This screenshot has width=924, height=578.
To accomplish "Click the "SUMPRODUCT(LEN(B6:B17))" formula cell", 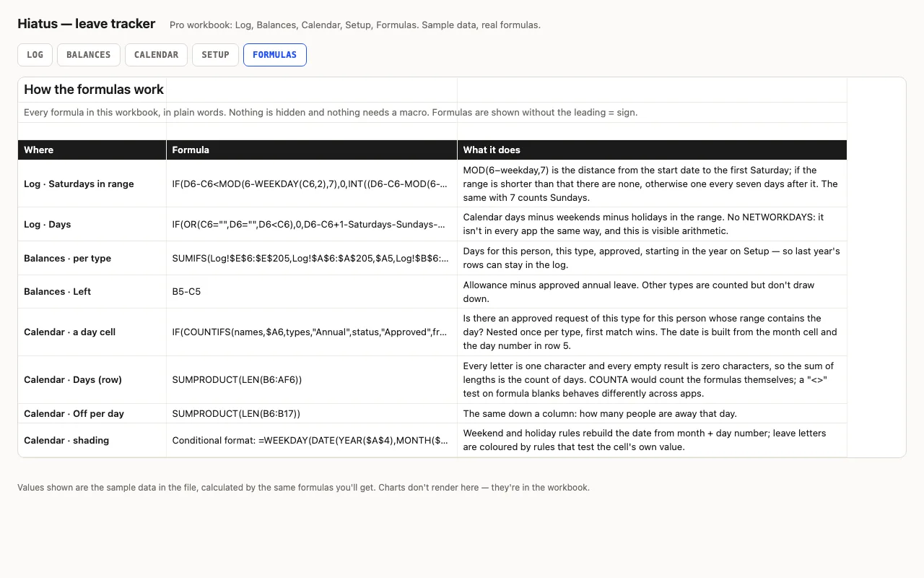I will pyautogui.click(x=312, y=413).
